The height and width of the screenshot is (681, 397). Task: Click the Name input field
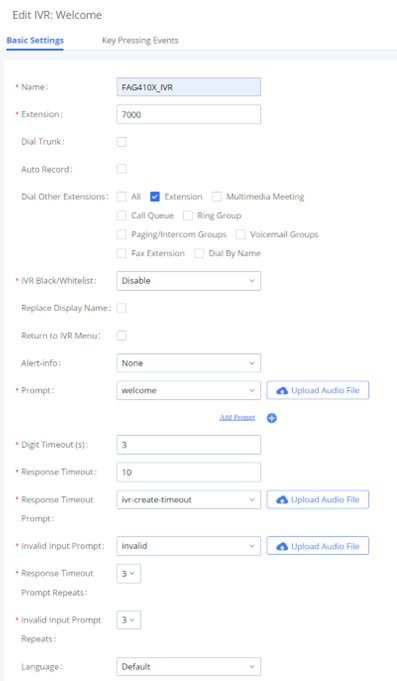point(189,87)
